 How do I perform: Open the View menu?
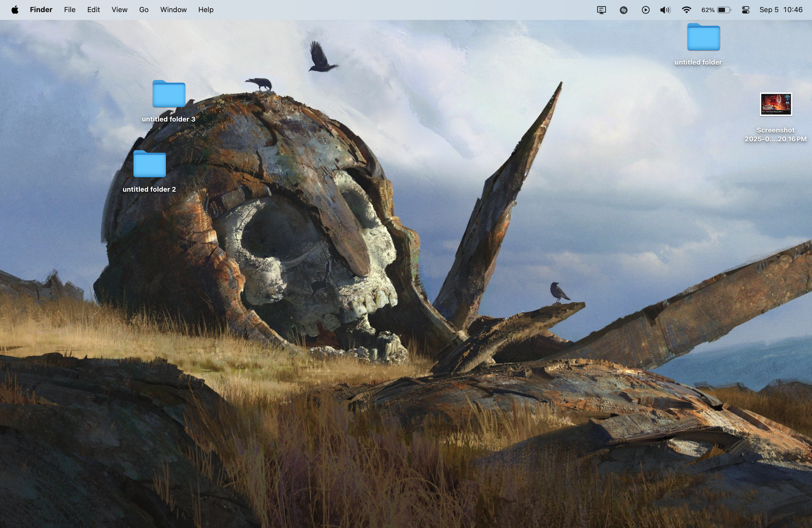pos(119,10)
